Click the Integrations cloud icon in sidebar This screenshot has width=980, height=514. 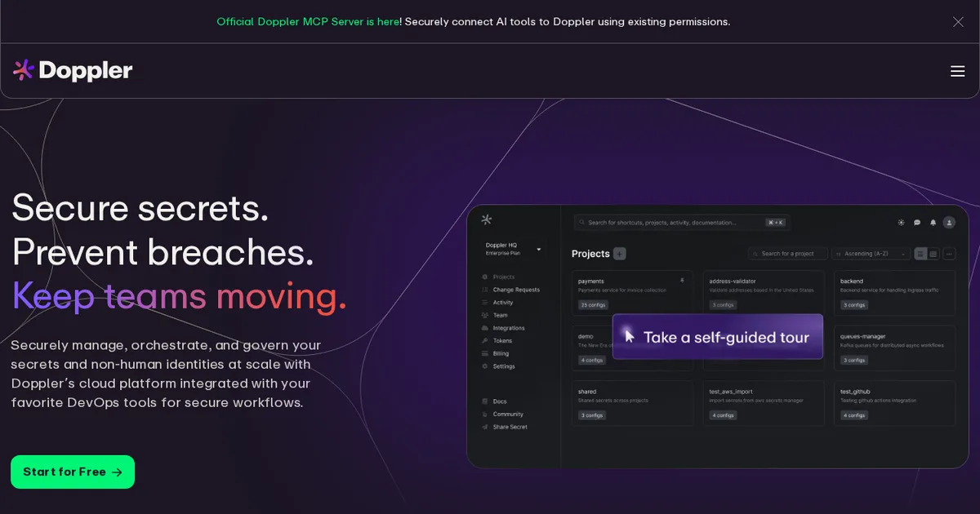coord(485,328)
